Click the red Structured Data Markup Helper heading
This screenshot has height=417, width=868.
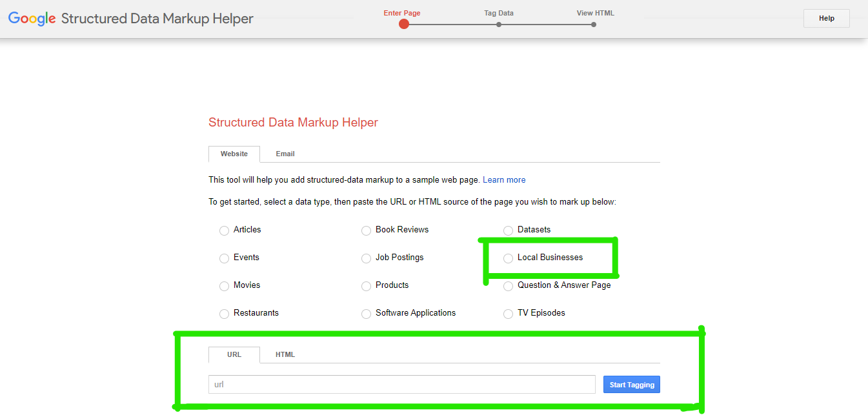(293, 123)
